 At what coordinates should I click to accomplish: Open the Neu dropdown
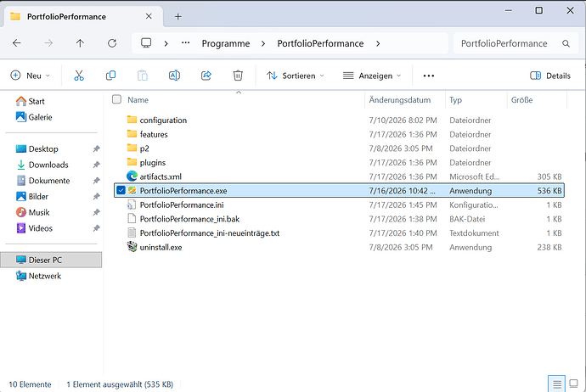pos(30,76)
